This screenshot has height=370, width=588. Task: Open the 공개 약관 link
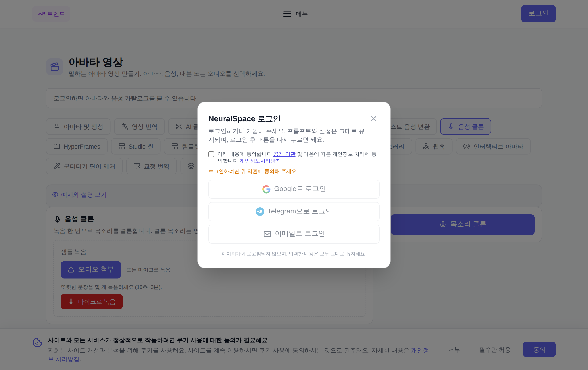click(284, 154)
